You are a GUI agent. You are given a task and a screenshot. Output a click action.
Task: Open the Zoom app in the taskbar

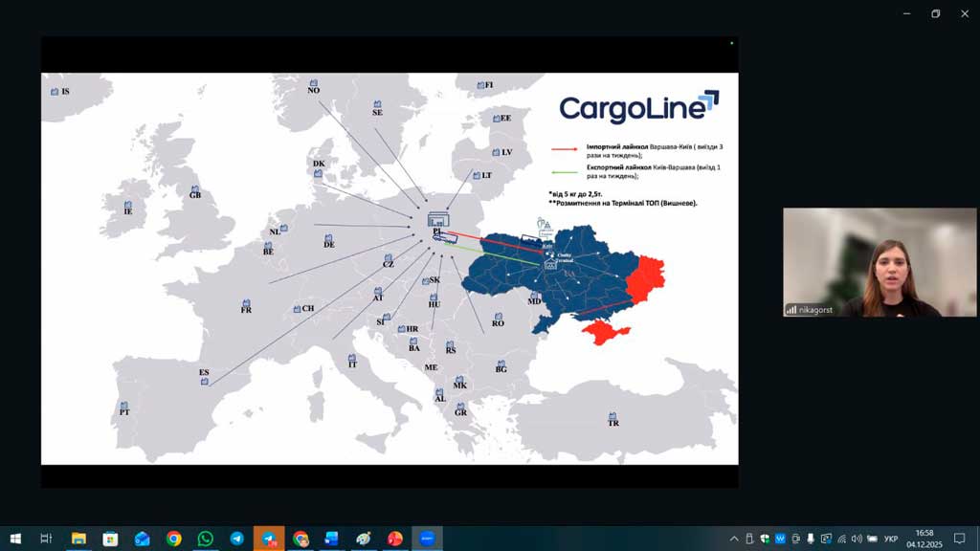[x=427, y=539]
